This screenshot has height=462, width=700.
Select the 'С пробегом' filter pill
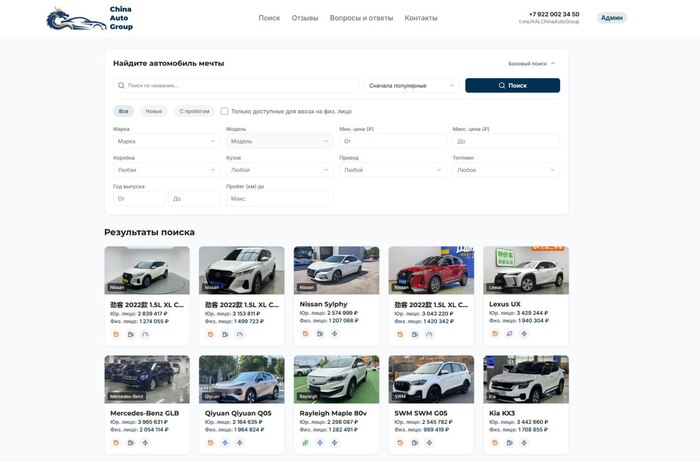(194, 111)
